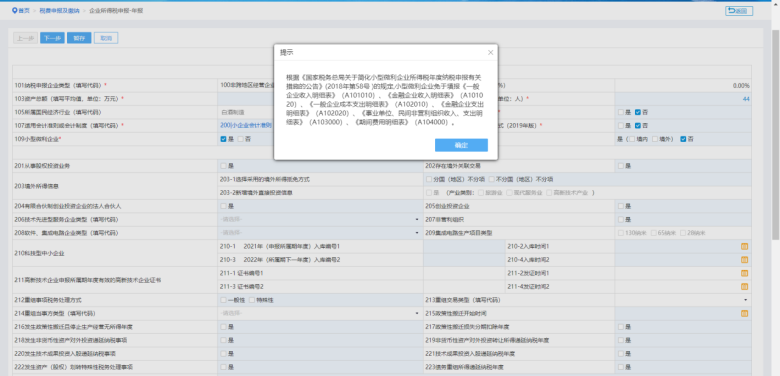Image resolution: width=780 pixels, height=376 pixels.
Task: Open calendar picker for 210-2入库时间1
Action: [745, 246]
